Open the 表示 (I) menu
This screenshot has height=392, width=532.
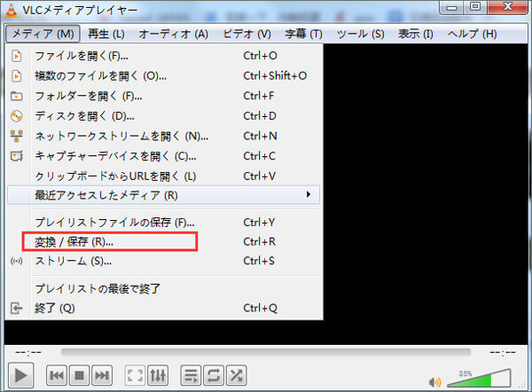416,34
